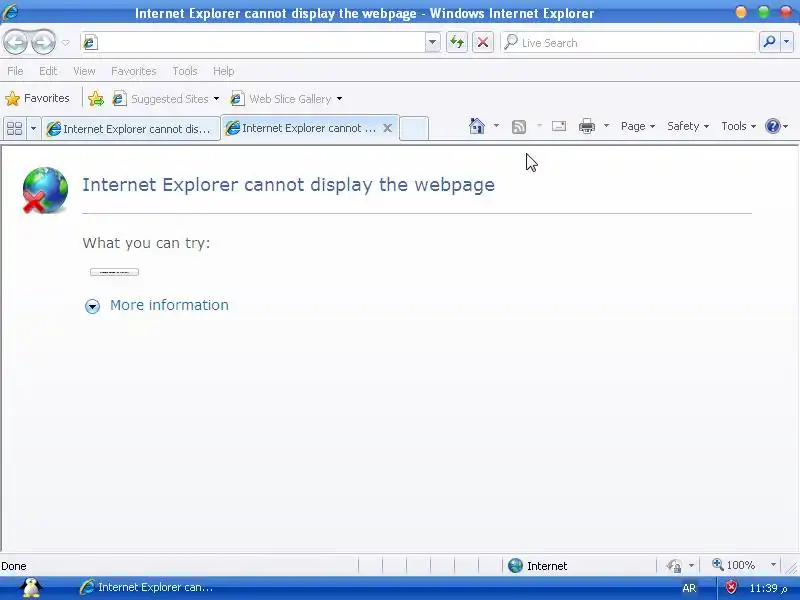Click inside the address bar field

[254, 42]
